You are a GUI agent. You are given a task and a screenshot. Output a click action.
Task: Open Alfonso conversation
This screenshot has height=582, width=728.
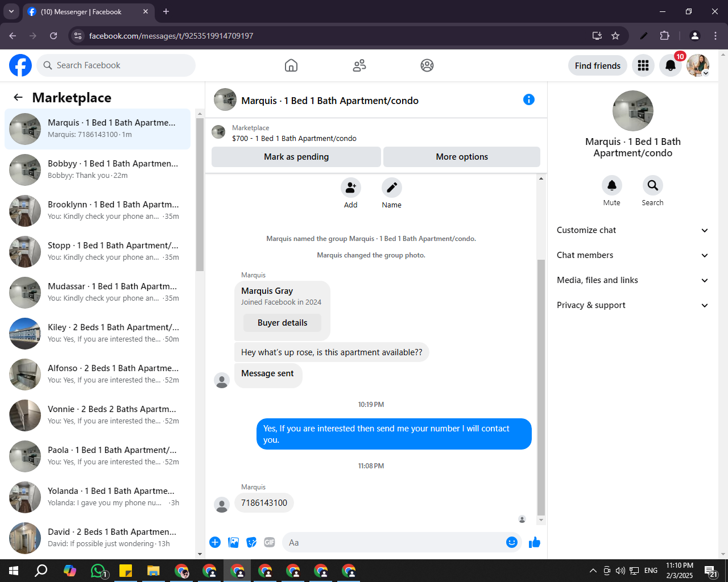coord(98,375)
